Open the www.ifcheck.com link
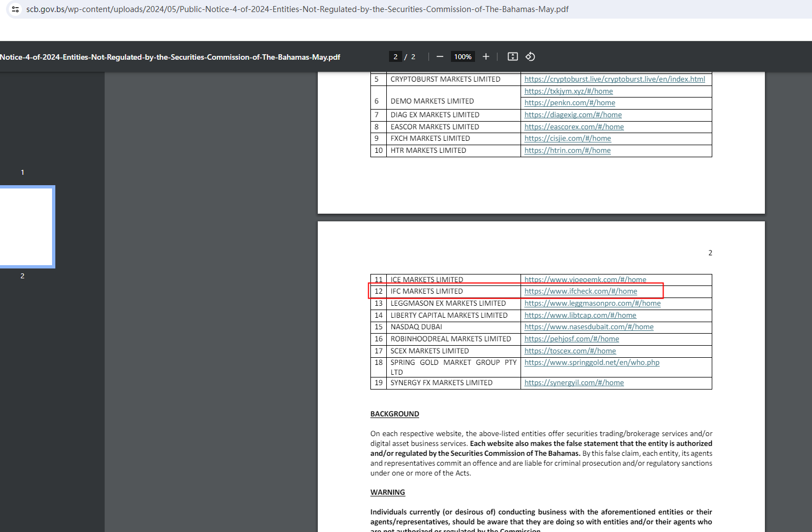The height and width of the screenshot is (532, 812). click(580, 291)
